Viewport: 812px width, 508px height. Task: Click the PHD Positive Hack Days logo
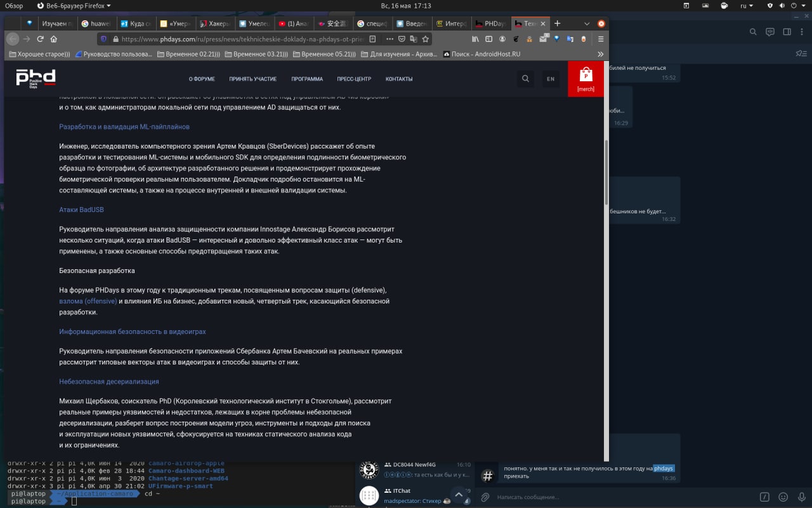tap(36, 78)
